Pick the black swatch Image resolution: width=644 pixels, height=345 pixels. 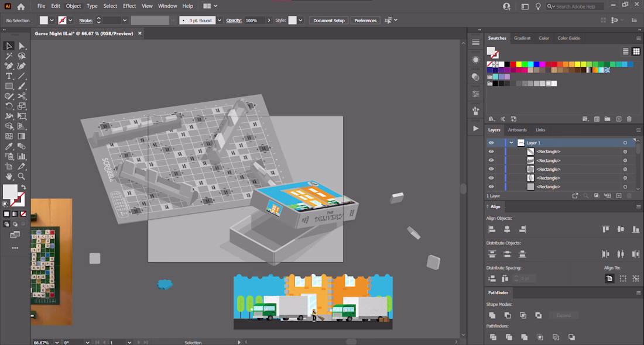507,64
